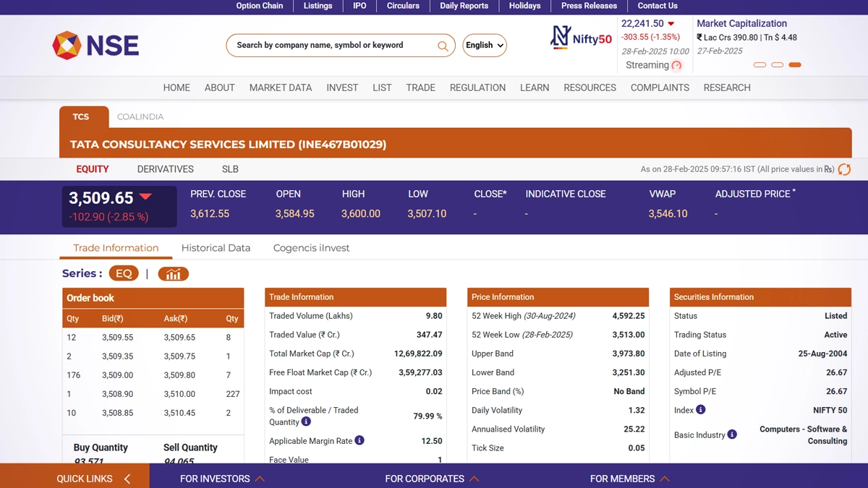The image size is (868, 488).
Task: Click the Nifty50 logo
Action: click(x=582, y=38)
